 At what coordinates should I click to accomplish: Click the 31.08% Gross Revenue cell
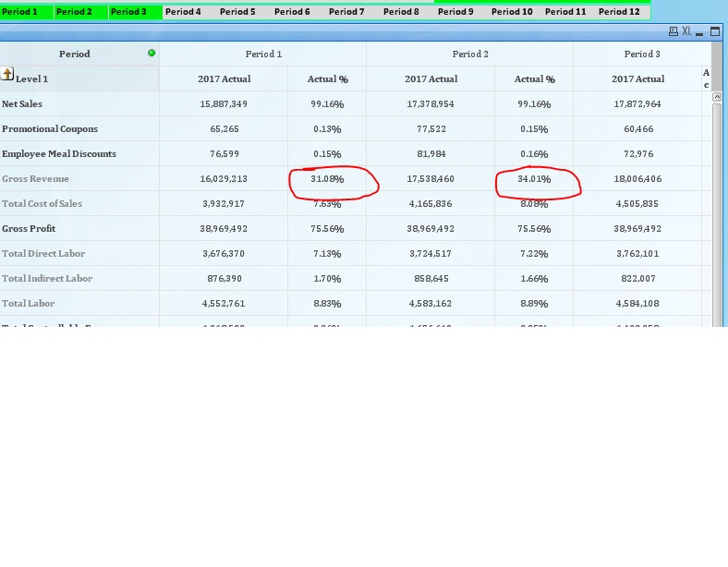point(327,178)
